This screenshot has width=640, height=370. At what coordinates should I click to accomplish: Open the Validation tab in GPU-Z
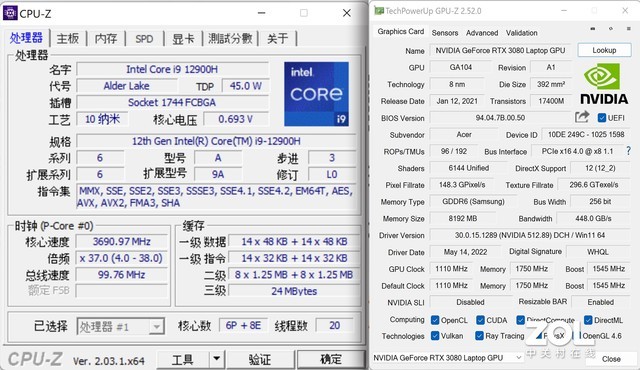522,33
